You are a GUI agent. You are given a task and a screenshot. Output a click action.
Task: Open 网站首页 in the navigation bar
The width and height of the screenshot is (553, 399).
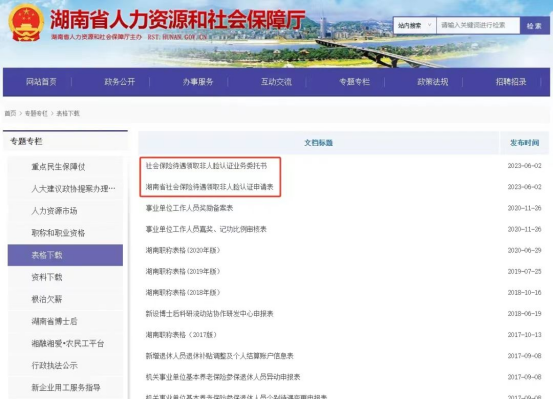coord(41,82)
